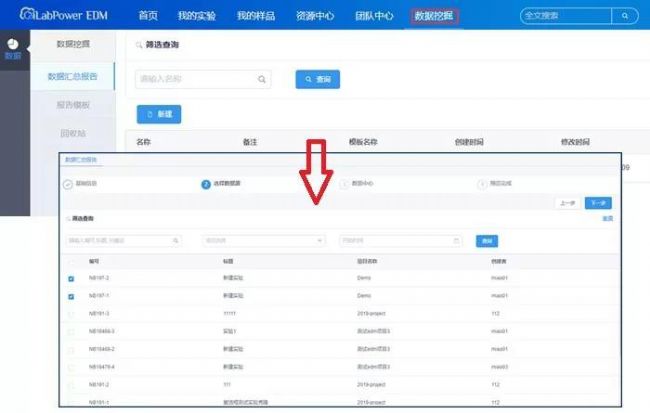Click the search icon in the name input

[x=262, y=79]
